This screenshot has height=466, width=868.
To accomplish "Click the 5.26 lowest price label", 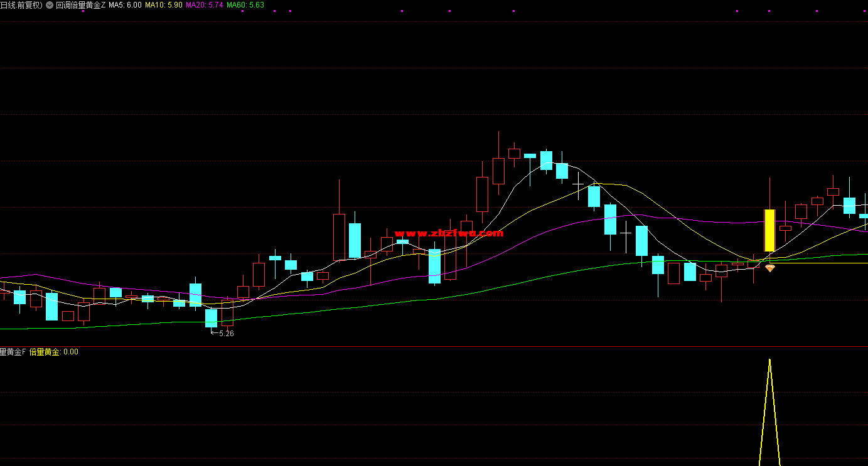I will (225, 334).
